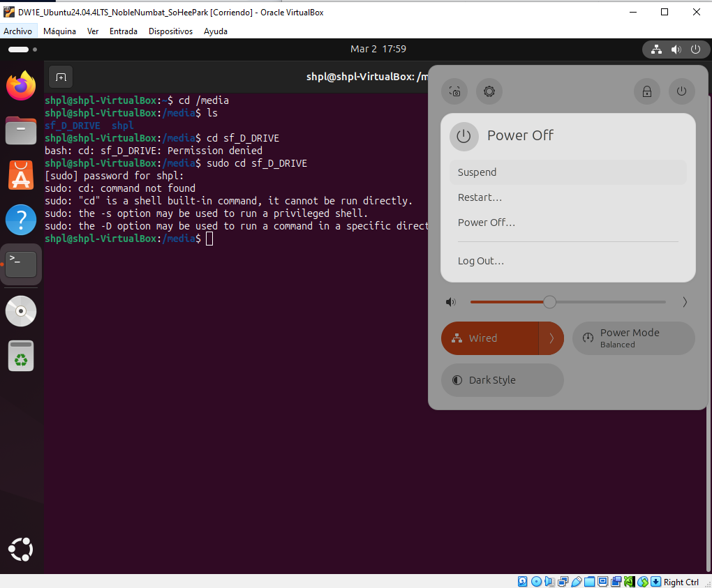Image resolution: width=712 pixels, height=588 pixels.
Task: Take a screenshot from the quick settings
Action: [x=454, y=91]
